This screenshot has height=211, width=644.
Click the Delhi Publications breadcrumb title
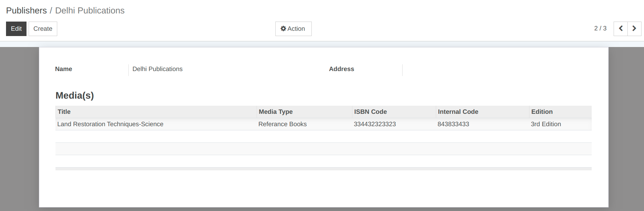point(90,11)
